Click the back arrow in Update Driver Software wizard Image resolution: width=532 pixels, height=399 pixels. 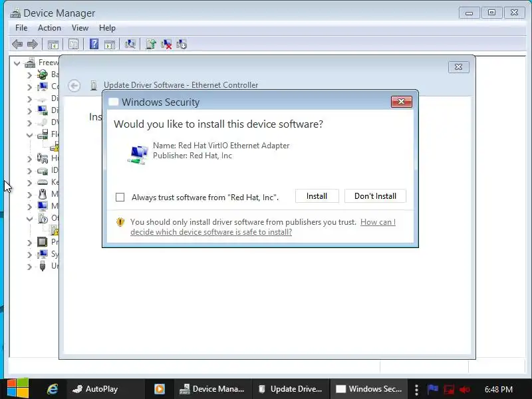(x=74, y=86)
